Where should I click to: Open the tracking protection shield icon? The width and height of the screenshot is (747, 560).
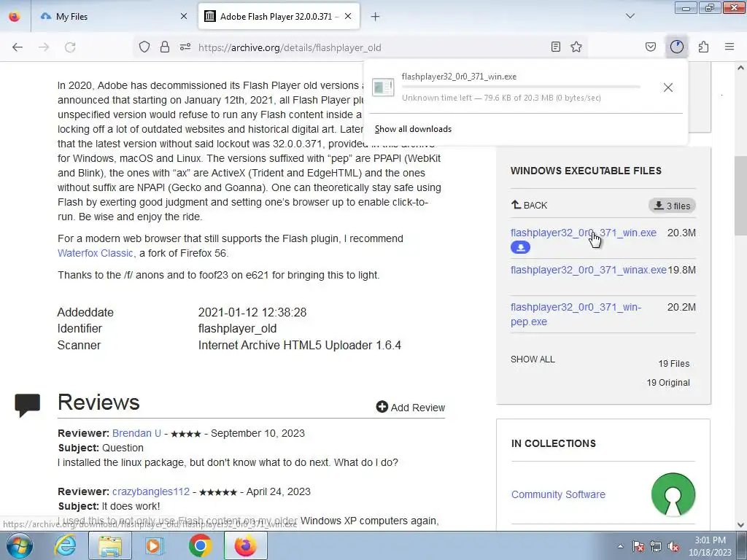pos(144,47)
